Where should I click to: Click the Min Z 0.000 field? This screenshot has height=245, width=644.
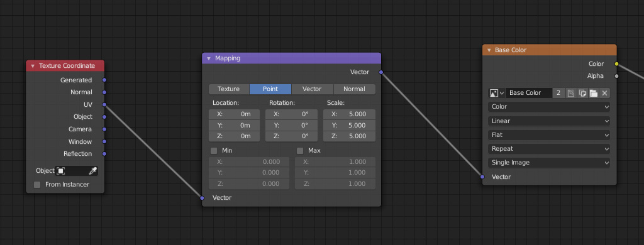tap(249, 184)
